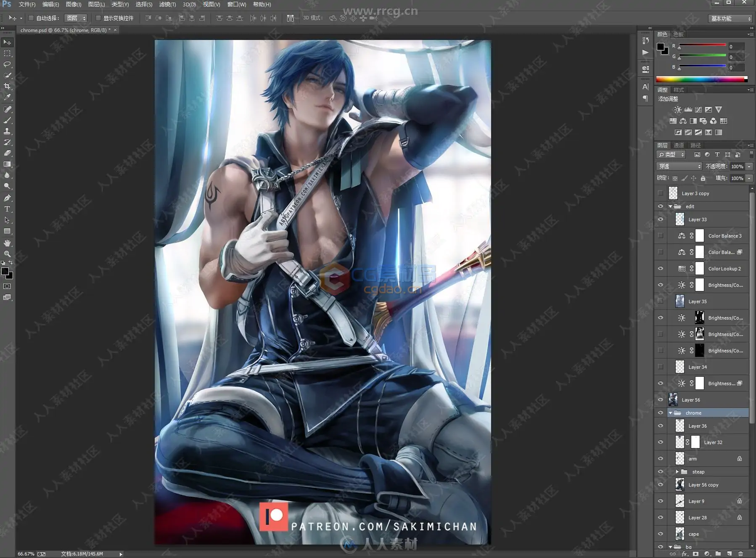Select the Layer 56 copy thumbnail

(679, 485)
